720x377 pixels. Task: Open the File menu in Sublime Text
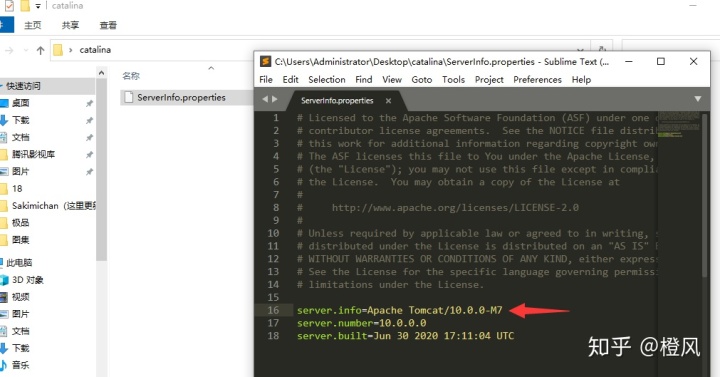(x=266, y=79)
